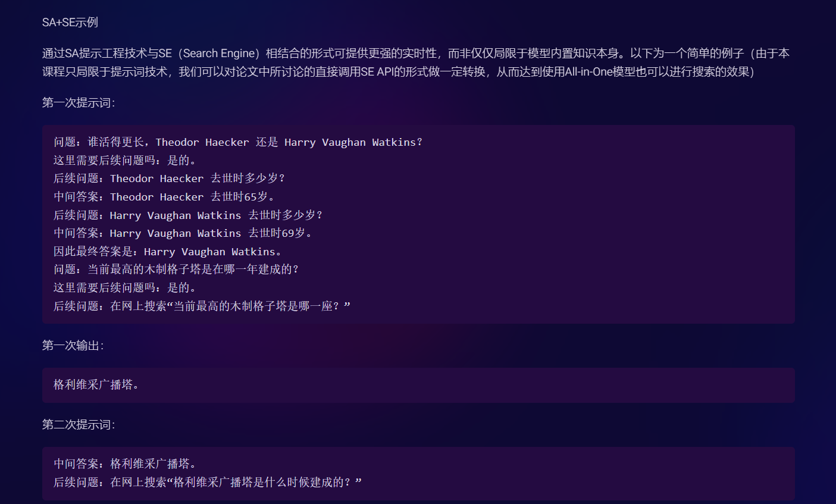Screen dimensions: 836x504
Task: Click the line "中间答案：Harry Vaughan Watkins 去世时69岁。"
Action: pyautogui.click(x=183, y=233)
